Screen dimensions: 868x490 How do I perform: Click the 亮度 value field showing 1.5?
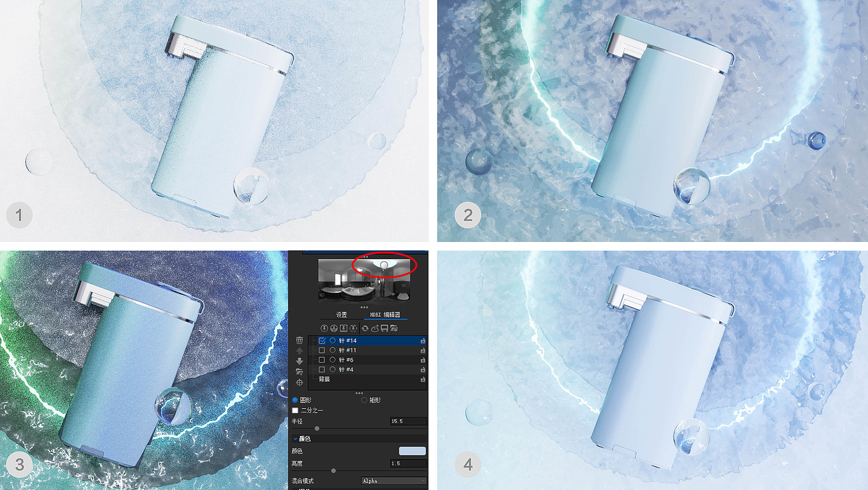[409, 463]
